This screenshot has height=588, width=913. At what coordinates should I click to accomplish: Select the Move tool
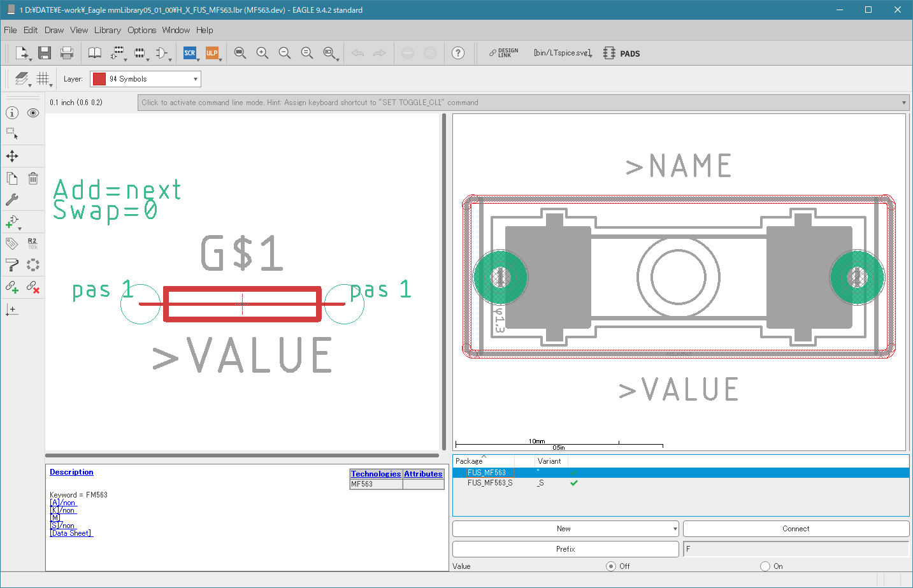[x=12, y=156]
